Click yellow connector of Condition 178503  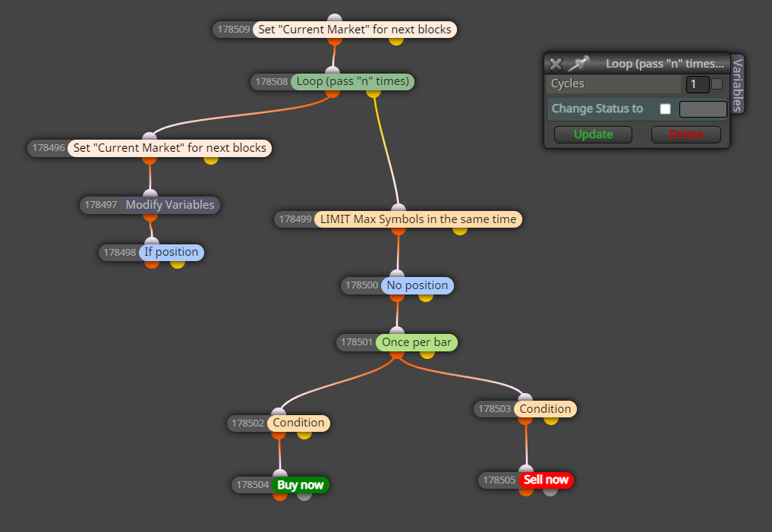point(550,420)
